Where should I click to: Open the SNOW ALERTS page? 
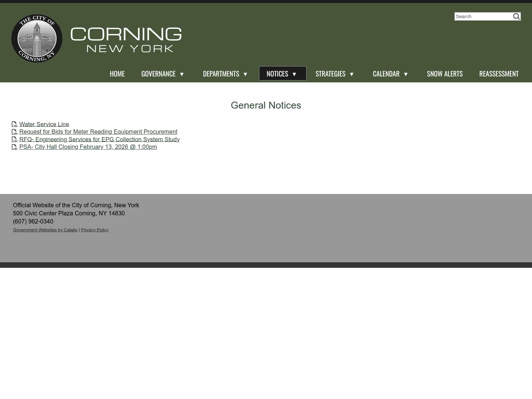445,74
